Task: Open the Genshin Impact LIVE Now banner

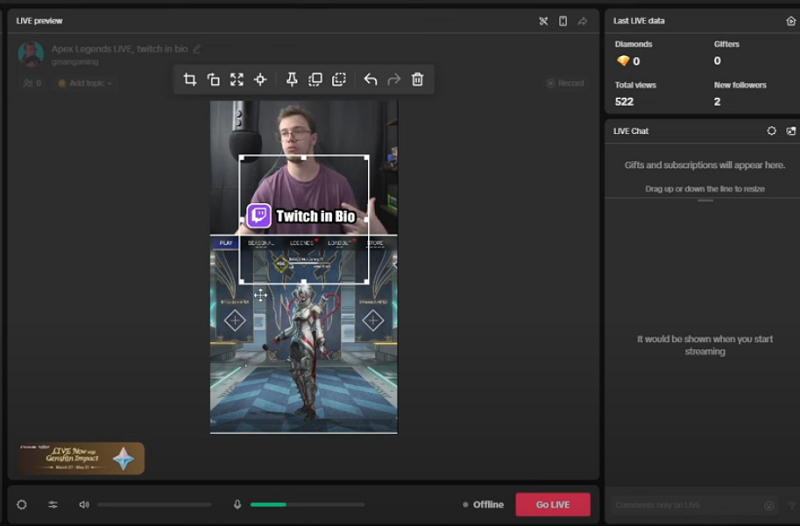Action: pyautogui.click(x=82, y=458)
